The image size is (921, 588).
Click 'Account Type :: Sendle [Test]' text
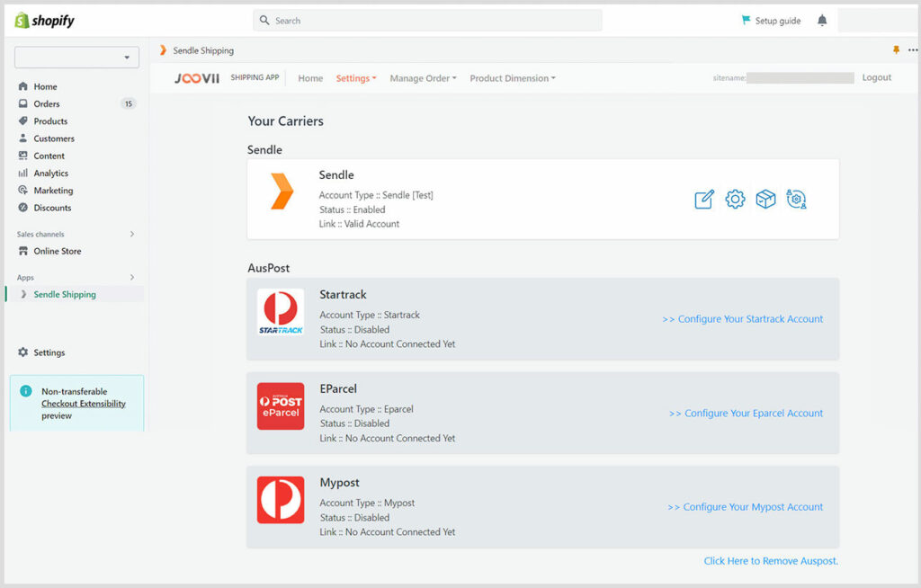point(376,195)
